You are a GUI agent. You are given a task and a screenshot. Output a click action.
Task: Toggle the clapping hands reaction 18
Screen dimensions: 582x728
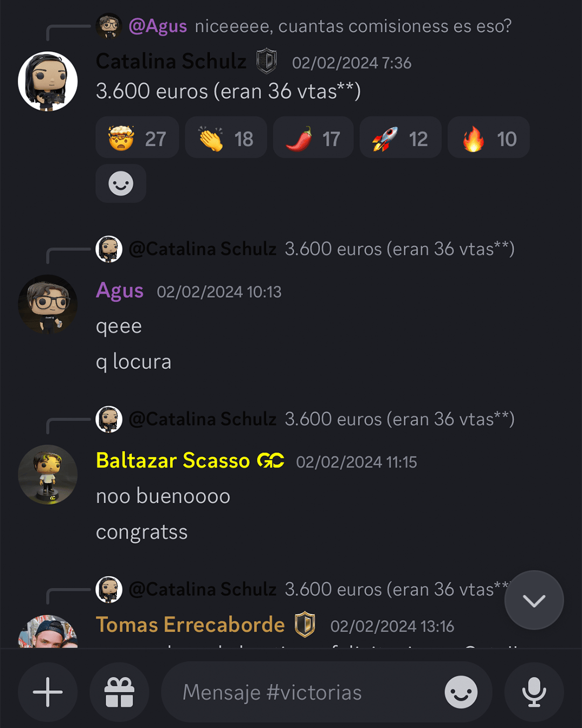click(226, 138)
